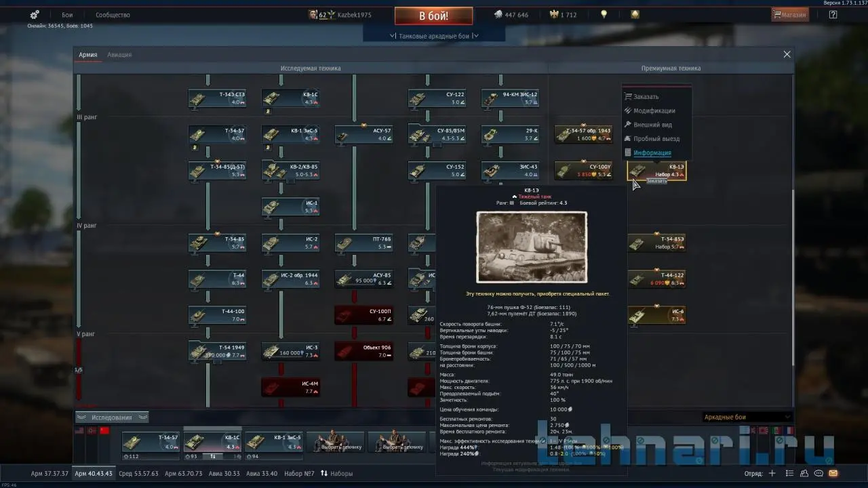
Task: Select the ИС-6 premium tank
Action: tap(656, 314)
